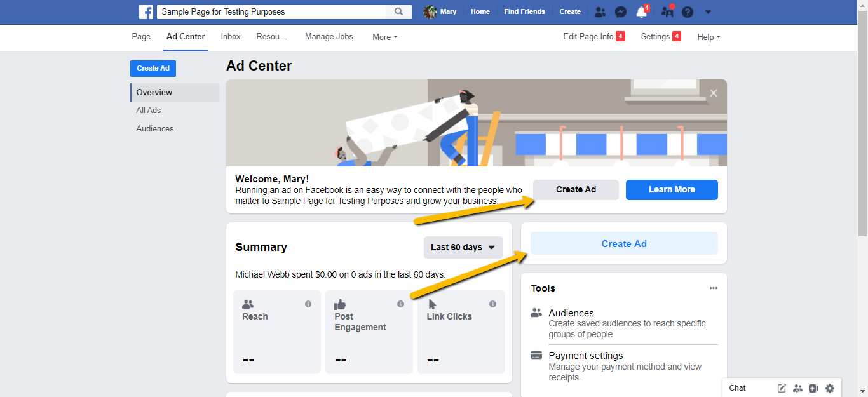868x397 pixels.
Task: Click the create group icon in Chat bar
Action: point(798,388)
